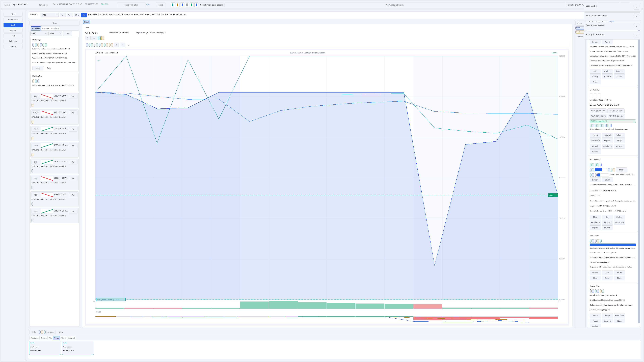Click the green chip in Alert Center
Viewport: 644px width, 362px height.
591,241
